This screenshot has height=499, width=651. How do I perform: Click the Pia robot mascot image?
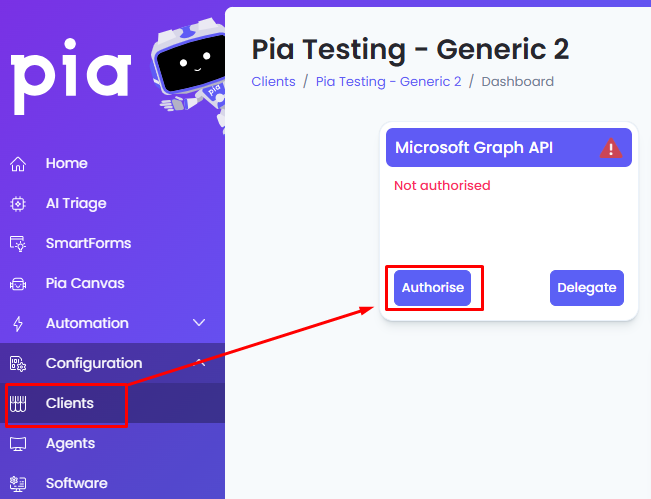point(189,73)
